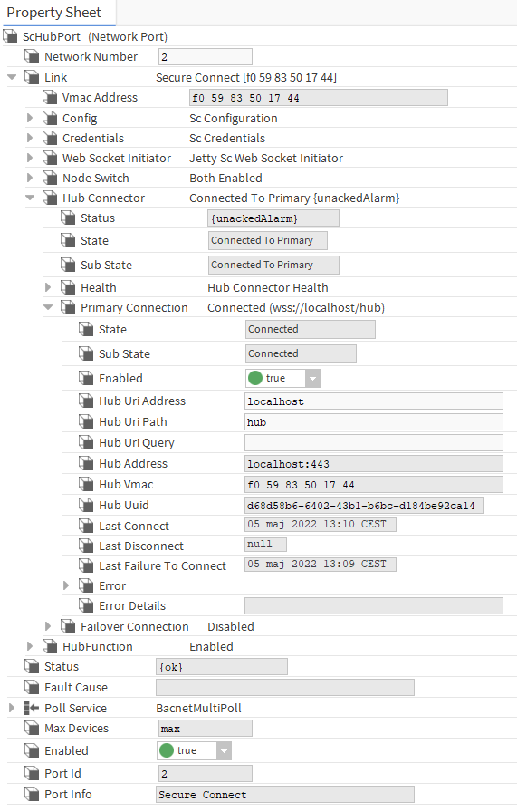Image resolution: width=517 pixels, height=812 pixels.
Task: Open the bottom Enabled true dropdown
Action: point(224,751)
